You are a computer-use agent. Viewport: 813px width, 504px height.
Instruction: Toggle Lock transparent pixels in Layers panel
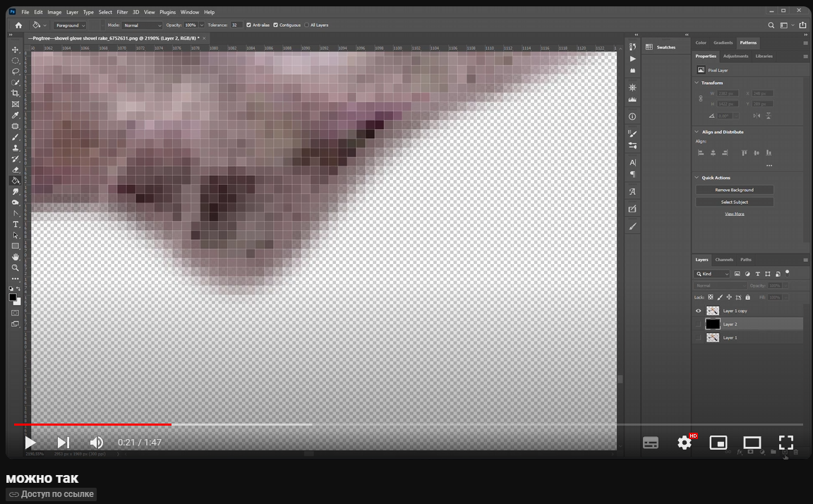point(711,297)
